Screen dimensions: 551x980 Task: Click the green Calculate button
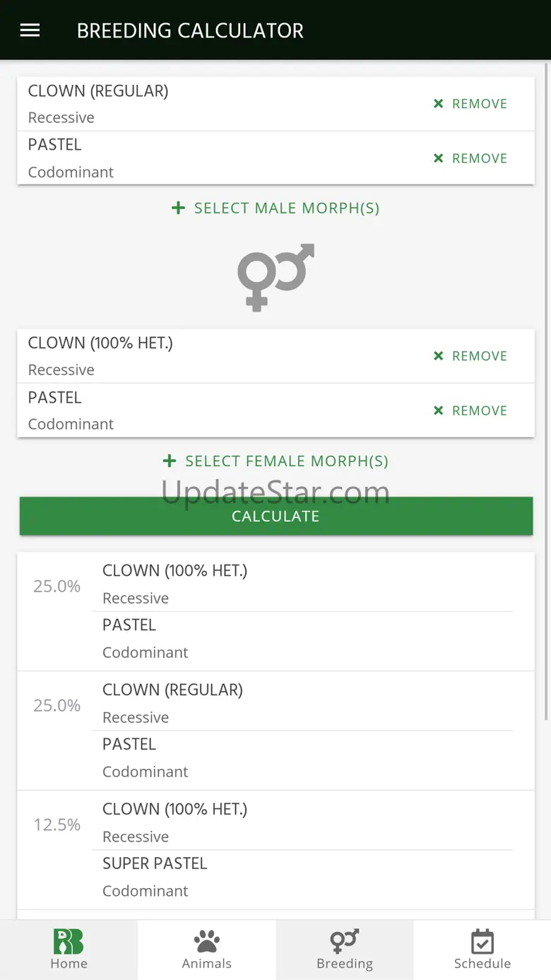[x=275, y=516]
